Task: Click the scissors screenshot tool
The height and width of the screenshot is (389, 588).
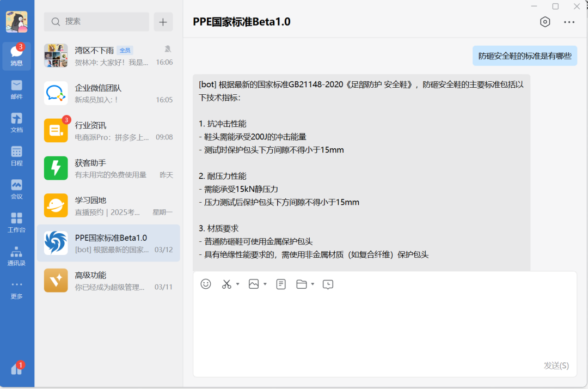Action: 226,284
